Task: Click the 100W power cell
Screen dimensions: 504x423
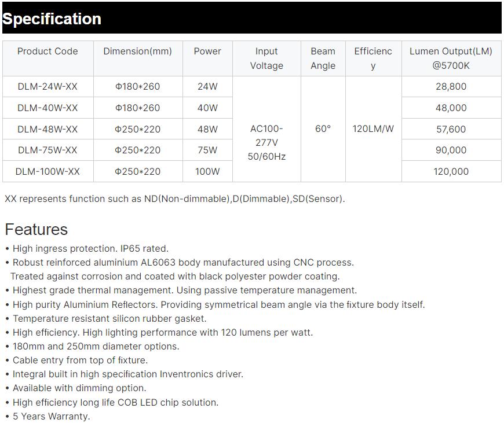Action: click(x=207, y=172)
